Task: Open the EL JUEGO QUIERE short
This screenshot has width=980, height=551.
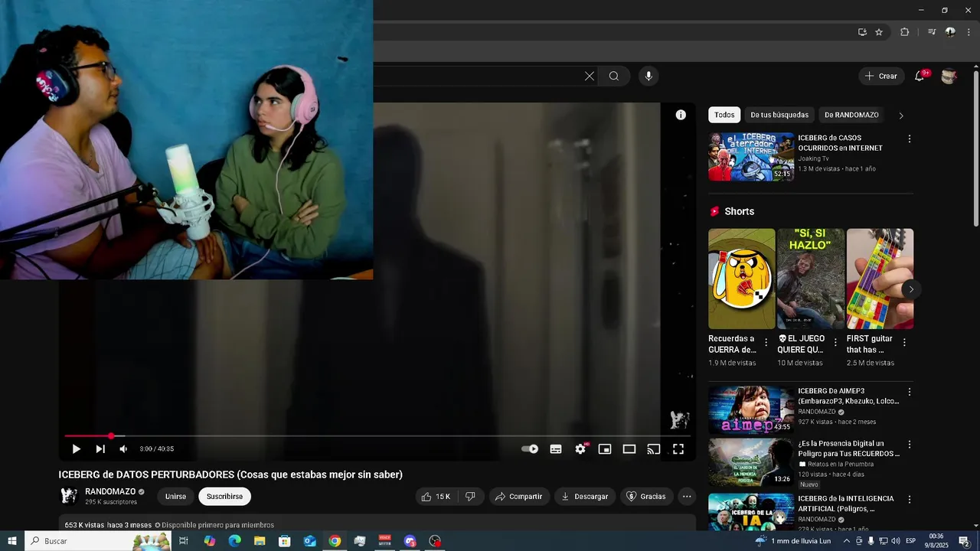Action: click(811, 279)
